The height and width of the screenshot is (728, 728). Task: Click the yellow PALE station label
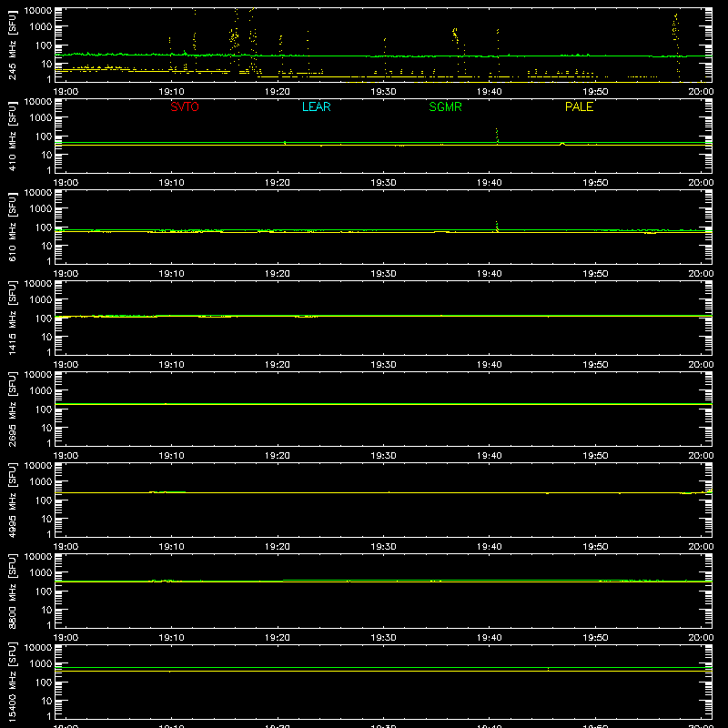[579, 106]
